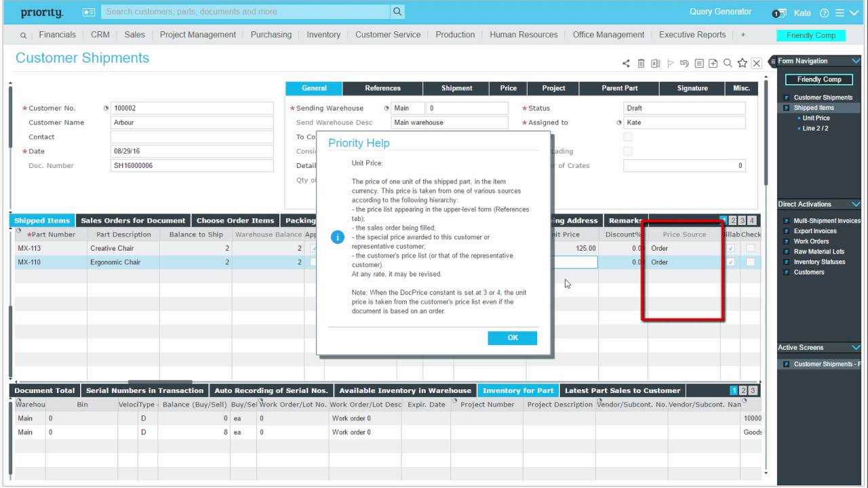Tick the Check box for MX-110 row
Screen dimensions: 868x488
click(750, 262)
